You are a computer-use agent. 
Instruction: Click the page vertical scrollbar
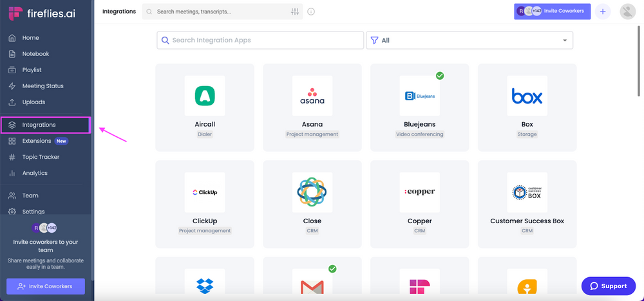(639, 64)
